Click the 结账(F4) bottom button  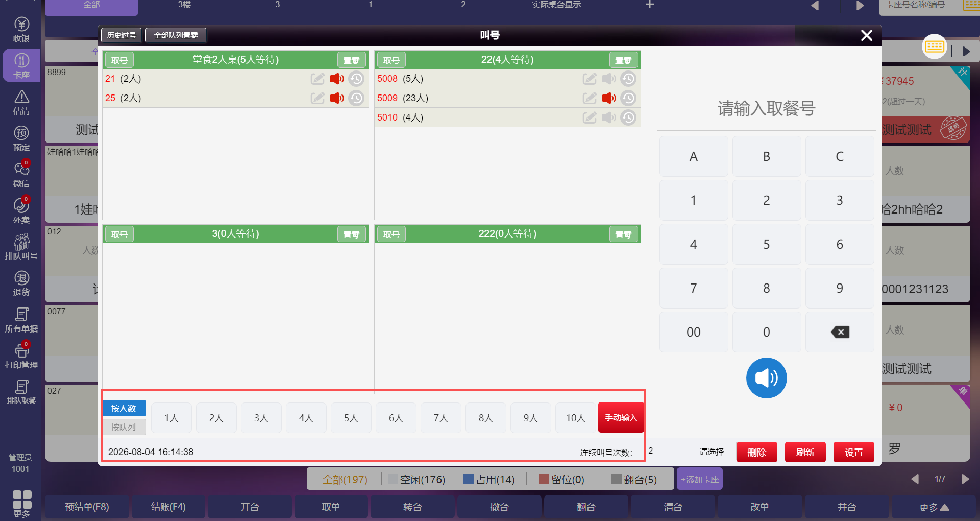point(168,507)
